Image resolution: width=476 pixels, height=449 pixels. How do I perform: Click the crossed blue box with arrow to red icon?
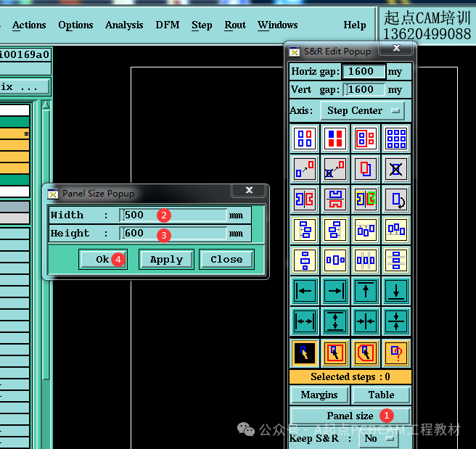(335, 169)
